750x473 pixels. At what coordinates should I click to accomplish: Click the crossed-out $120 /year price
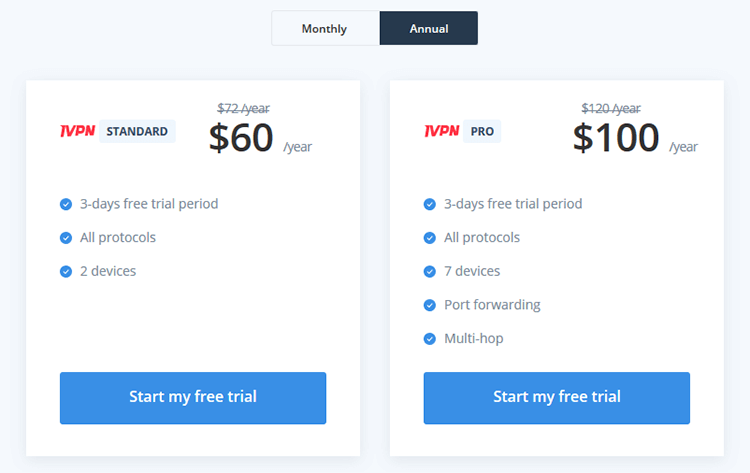tap(611, 109)
